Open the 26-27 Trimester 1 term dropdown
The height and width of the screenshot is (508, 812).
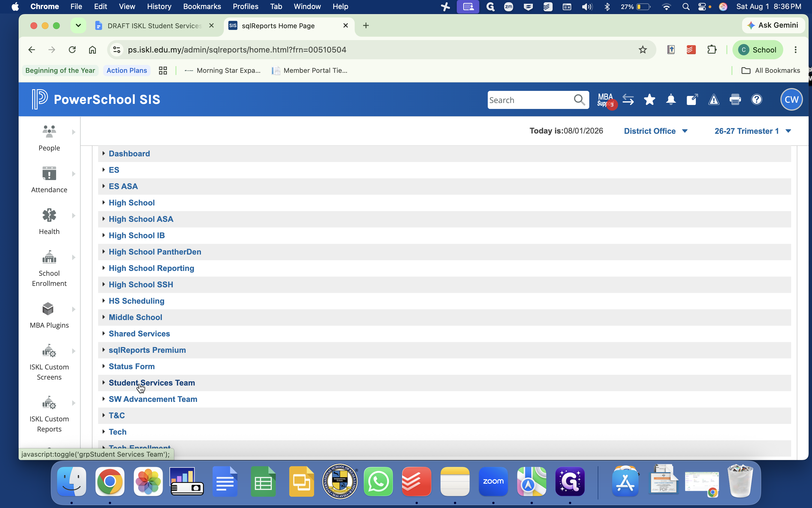[x=753, y=131]
